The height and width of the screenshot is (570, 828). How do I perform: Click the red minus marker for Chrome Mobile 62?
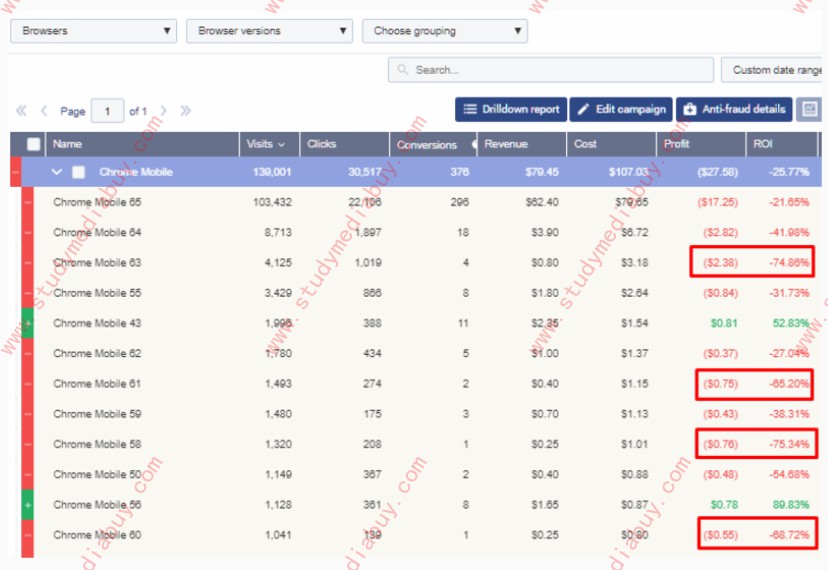pos(27,353)
